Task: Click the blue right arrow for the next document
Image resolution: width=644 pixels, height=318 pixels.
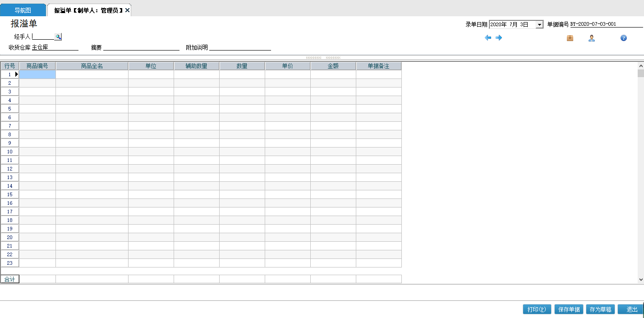Action: tap(499, 38)
